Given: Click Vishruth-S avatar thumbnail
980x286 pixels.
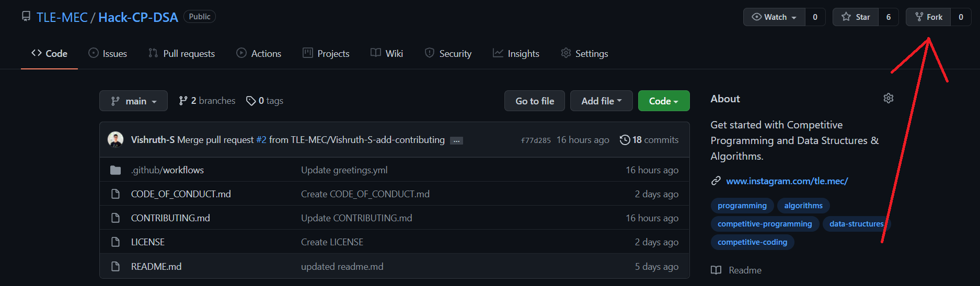Looking at the screenshot, I should tap(116, 139).
